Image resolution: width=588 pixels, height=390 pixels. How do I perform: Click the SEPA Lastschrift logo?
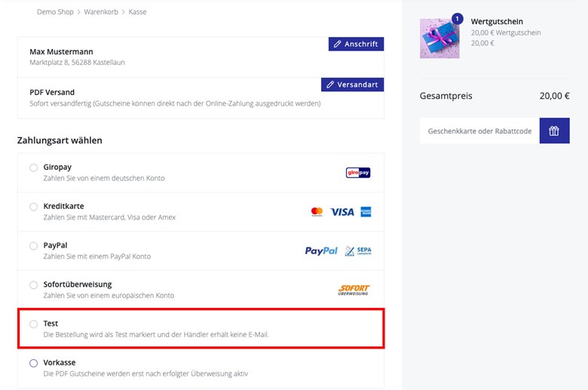tap(358, 250)
